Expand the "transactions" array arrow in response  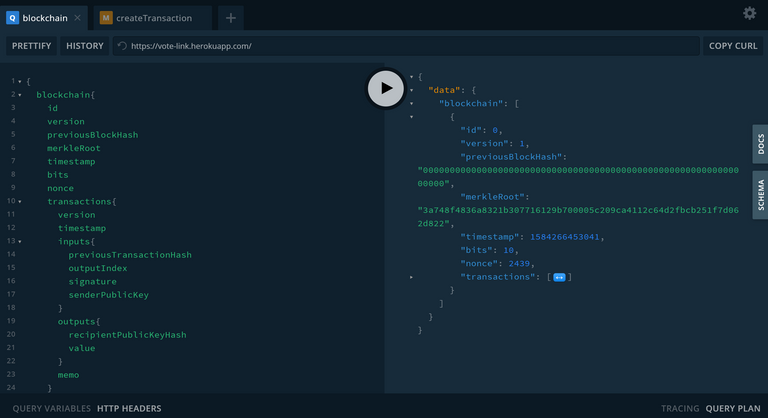tap(411, 277)
